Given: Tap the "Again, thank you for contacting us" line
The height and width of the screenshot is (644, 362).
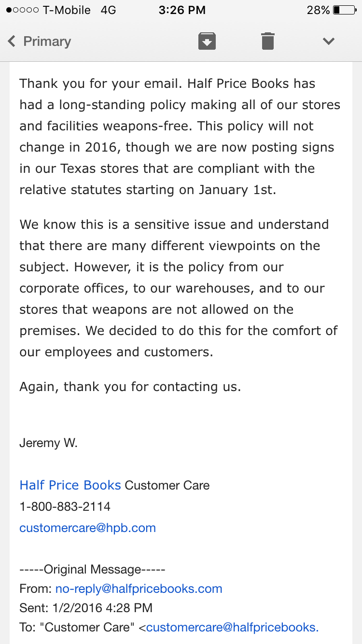Looking at the screenshot, I should click(x=130, y=387).
